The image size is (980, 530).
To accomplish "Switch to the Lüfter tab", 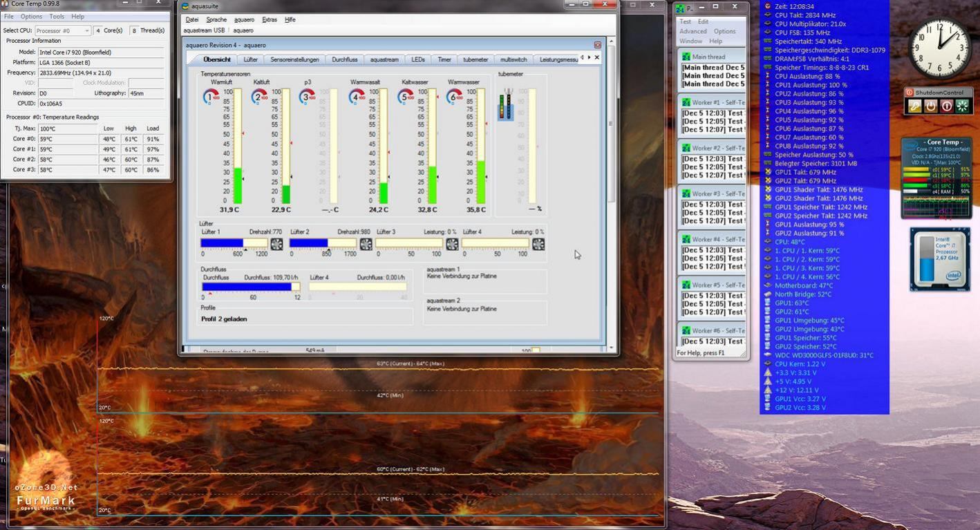I will pyautogui.click(x=250, y=59).
